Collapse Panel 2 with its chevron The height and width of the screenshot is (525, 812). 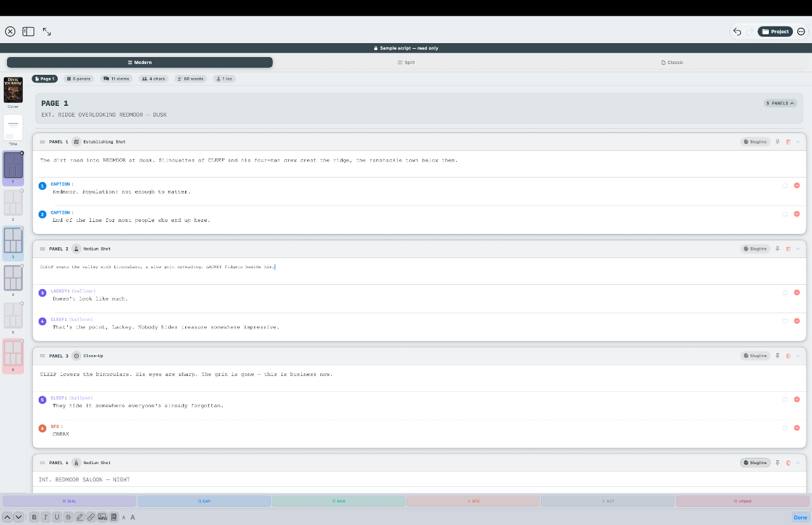798,249
